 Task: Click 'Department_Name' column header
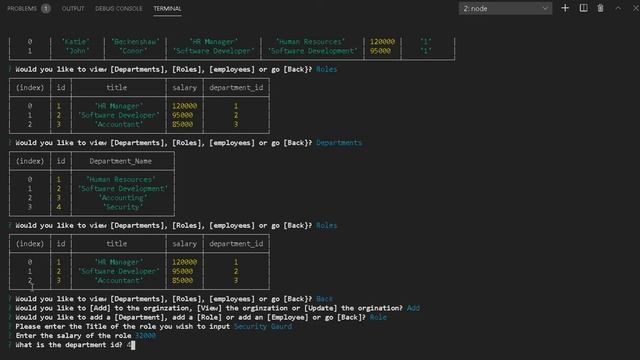click(121, 161)
